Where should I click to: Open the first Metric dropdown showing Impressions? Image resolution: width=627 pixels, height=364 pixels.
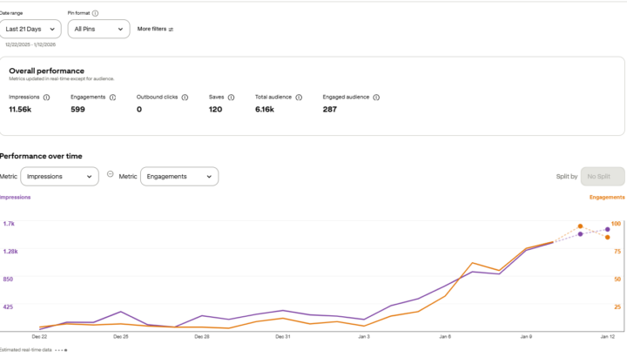pyautogui.click(x=59, y=176)
